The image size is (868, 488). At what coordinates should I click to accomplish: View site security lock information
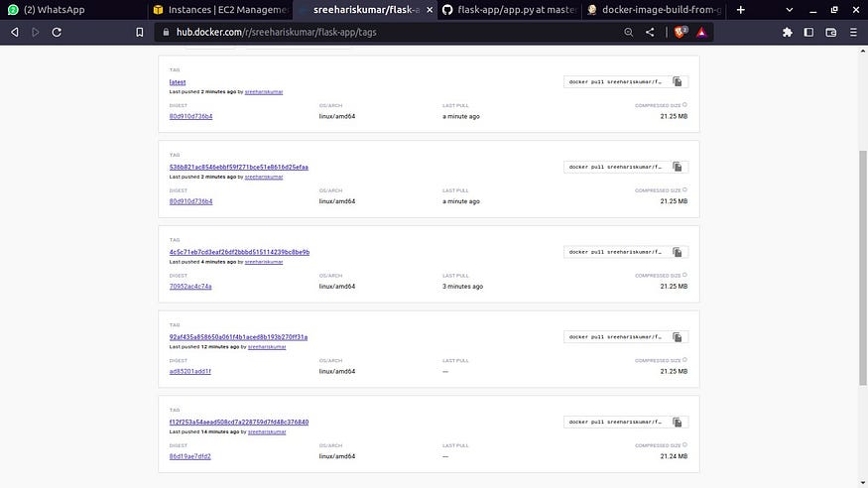pyautogui.click(x=166, y=33)
